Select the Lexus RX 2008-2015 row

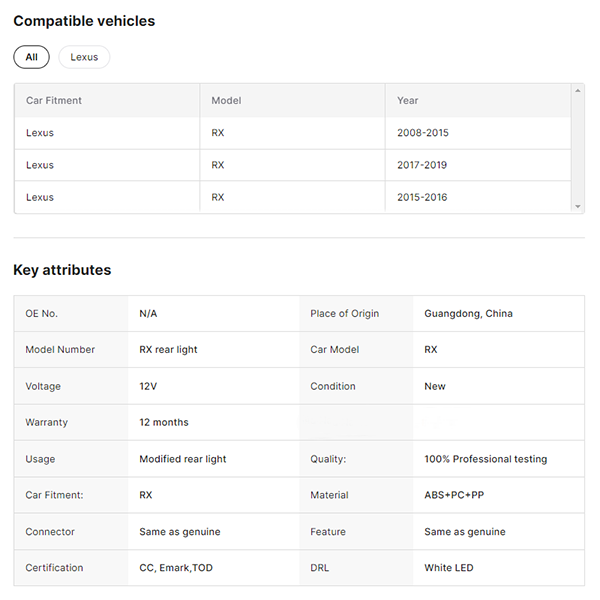coord(292,133)
